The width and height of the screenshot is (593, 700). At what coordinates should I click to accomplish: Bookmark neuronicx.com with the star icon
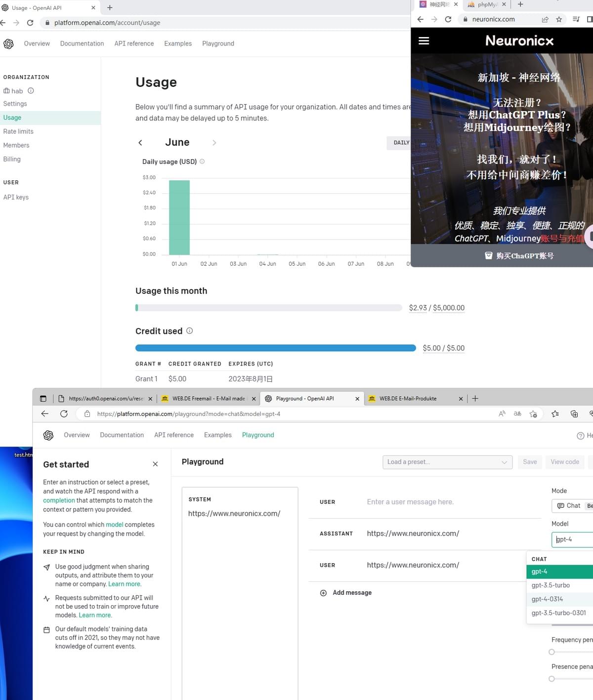coord(559,19)
